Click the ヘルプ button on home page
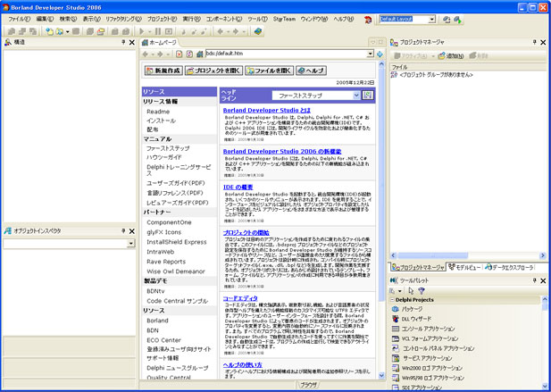 tap(312, 71)
